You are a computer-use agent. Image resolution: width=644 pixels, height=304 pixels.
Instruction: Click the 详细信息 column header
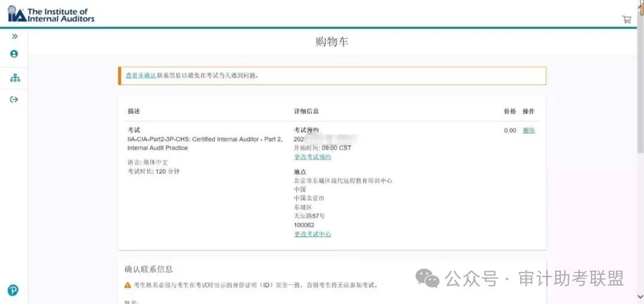[x=306, y=111]
